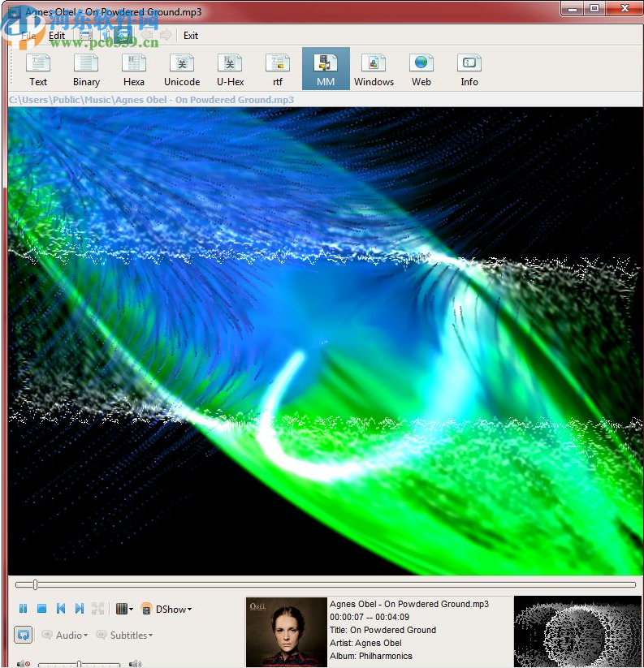Switch to Unicode view mode
Viewport: 644px width, 668px height.
pos(182,69)
